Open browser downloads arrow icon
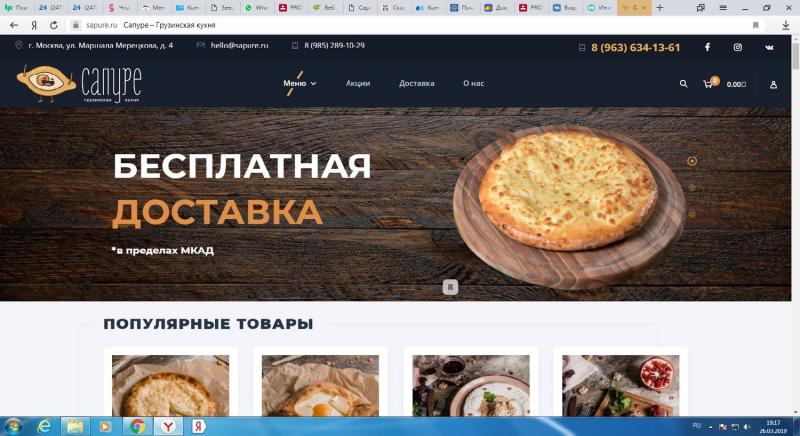The width and height of the screenshot is (800, 436). pos(786,25)
